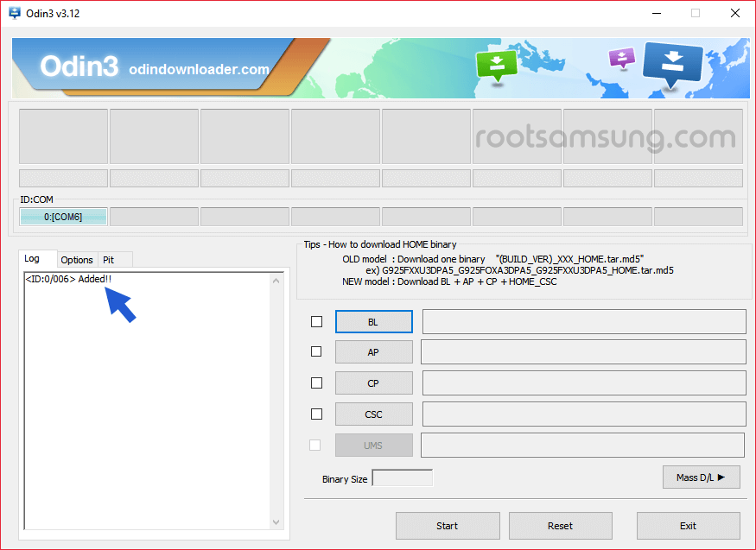The height and width of the screenshot is (550, 756).
Task: Close the Odin3 window
Action: point(734,13)
